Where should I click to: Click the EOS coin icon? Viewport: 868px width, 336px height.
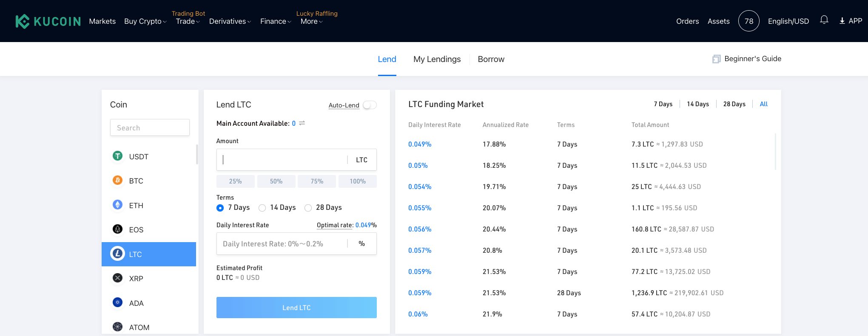(x=117, y=229)
